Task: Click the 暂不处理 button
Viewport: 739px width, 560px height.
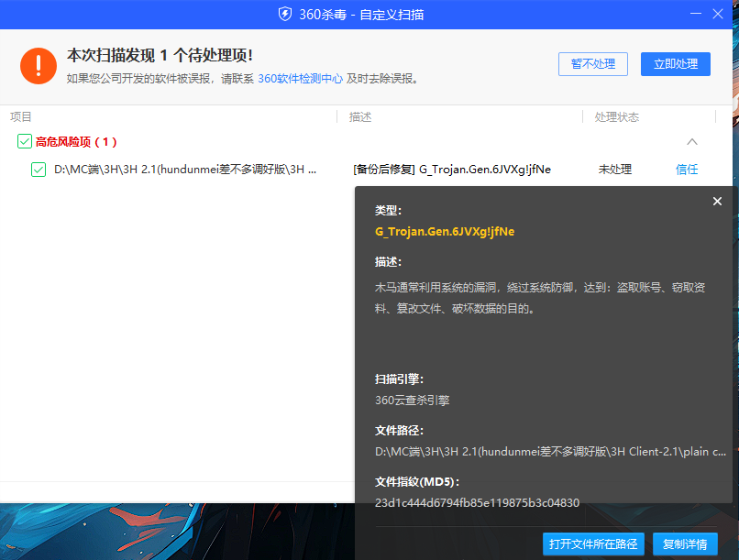Action: [593, 64]
